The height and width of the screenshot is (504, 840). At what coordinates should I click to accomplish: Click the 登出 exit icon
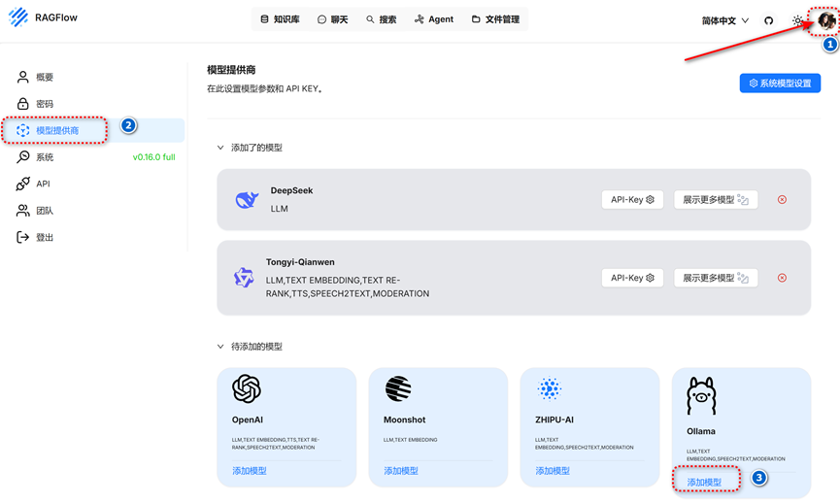(22, 237)
